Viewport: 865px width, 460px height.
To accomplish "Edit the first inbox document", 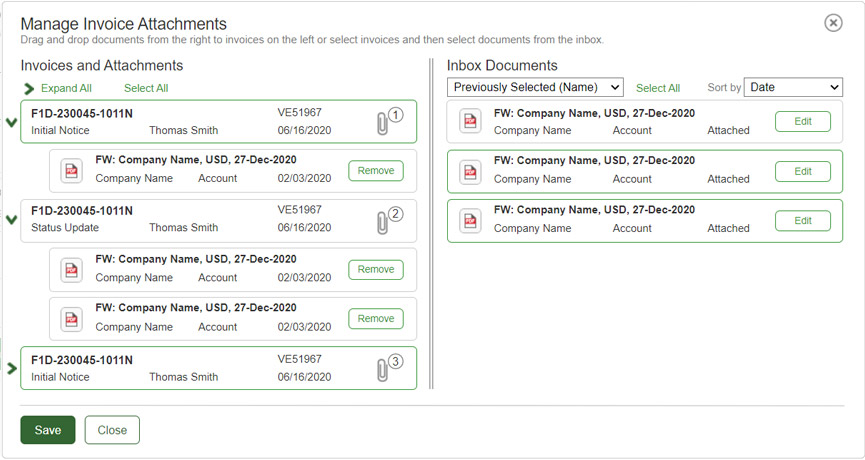I will click(803, 122).
